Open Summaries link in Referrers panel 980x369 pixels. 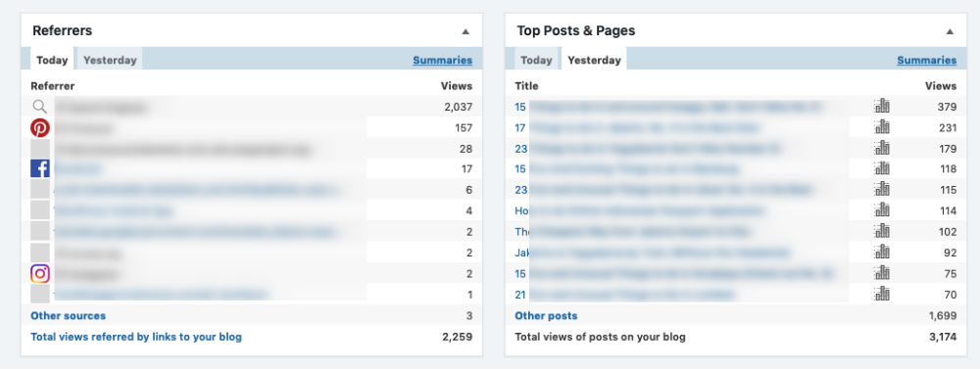443,60
